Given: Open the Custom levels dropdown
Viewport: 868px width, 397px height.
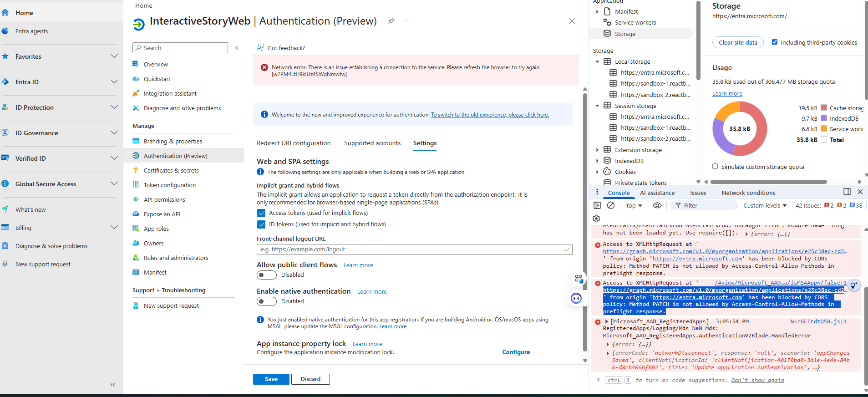Looking at the screenshot, I should point(765,205).
